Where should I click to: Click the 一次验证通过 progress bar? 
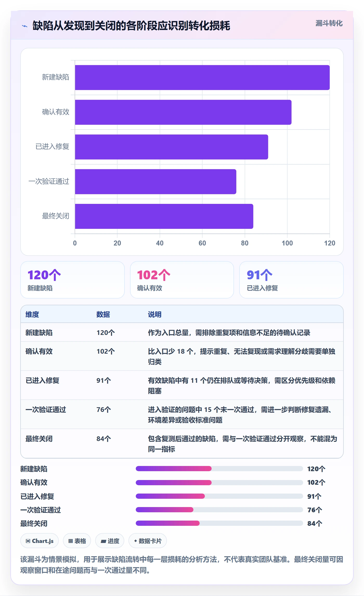219,510
